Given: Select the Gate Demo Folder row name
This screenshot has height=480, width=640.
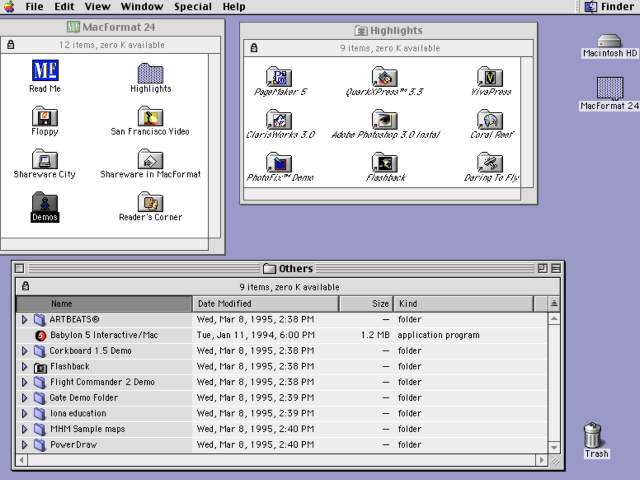Looking at the screenshot, I should click(x=84, y=398).
